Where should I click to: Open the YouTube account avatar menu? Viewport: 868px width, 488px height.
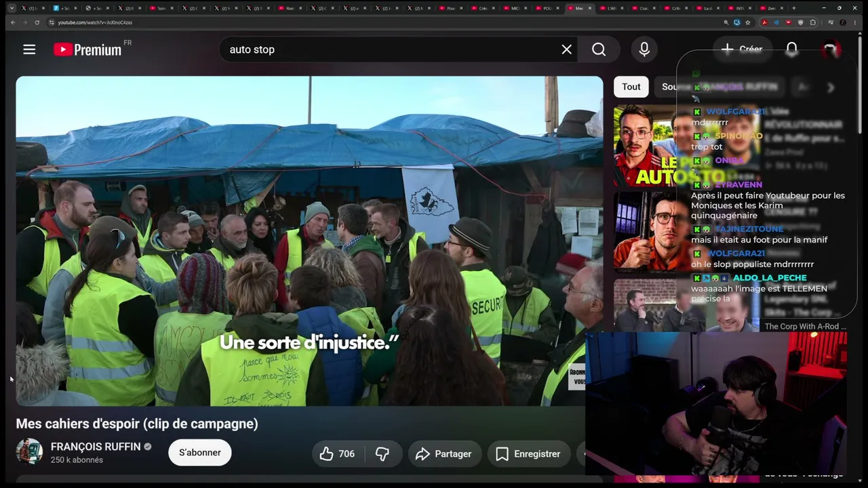(x=831, y=49)
